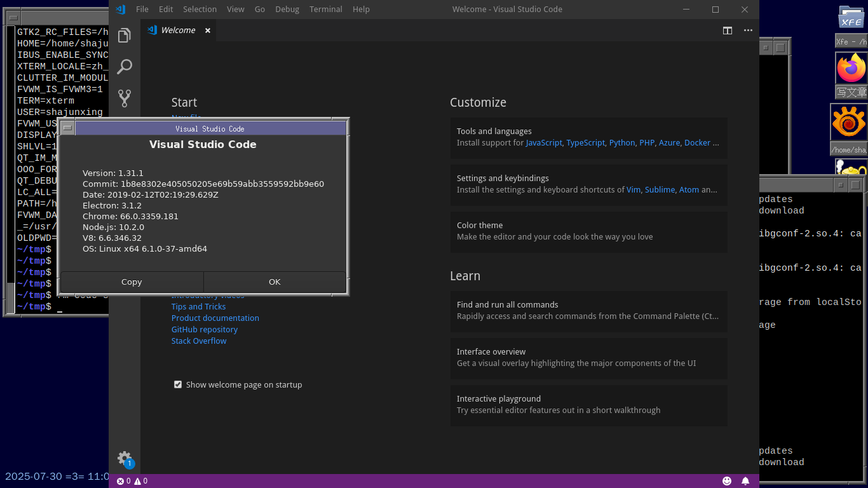Open the Go menu
Screen dimensions: 868x488
(x=260, y=9)
